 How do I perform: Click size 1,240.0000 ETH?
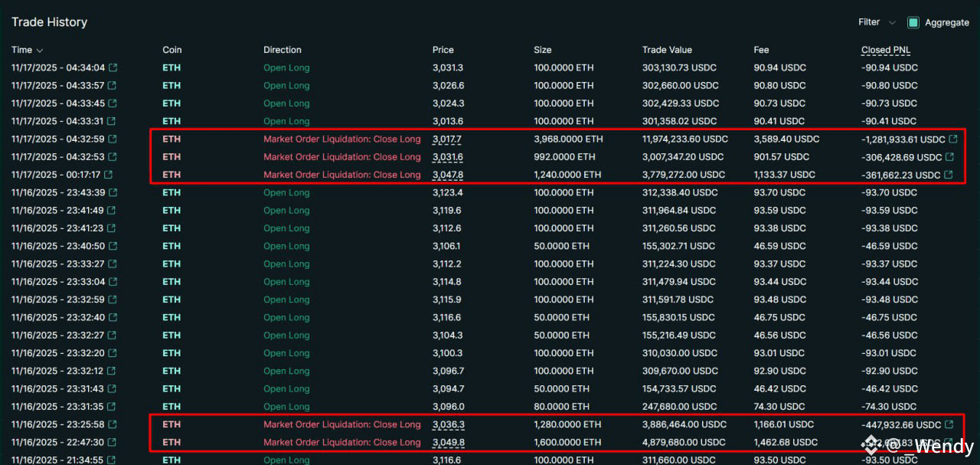[x=567, y=175]
